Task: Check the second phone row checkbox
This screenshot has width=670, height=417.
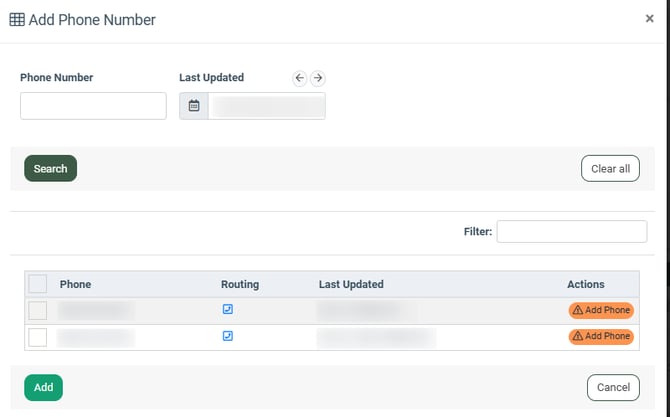Action: click(x=38, y=337)
